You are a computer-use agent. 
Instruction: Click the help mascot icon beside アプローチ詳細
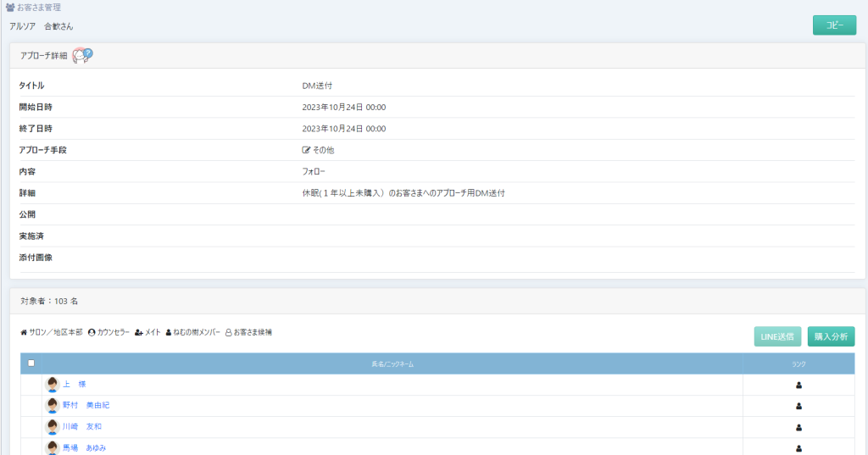(81, 55)
